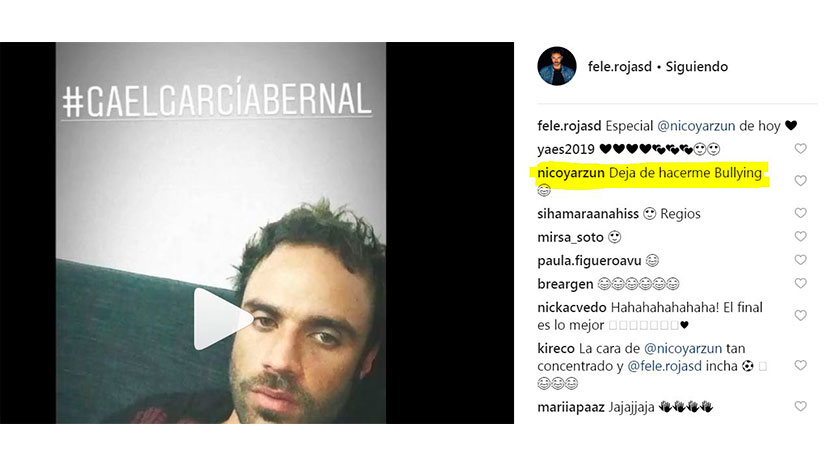Open the #GAELGARCÍABERNAL hashtag on video
830x467 pixels.
click(217, 99)
